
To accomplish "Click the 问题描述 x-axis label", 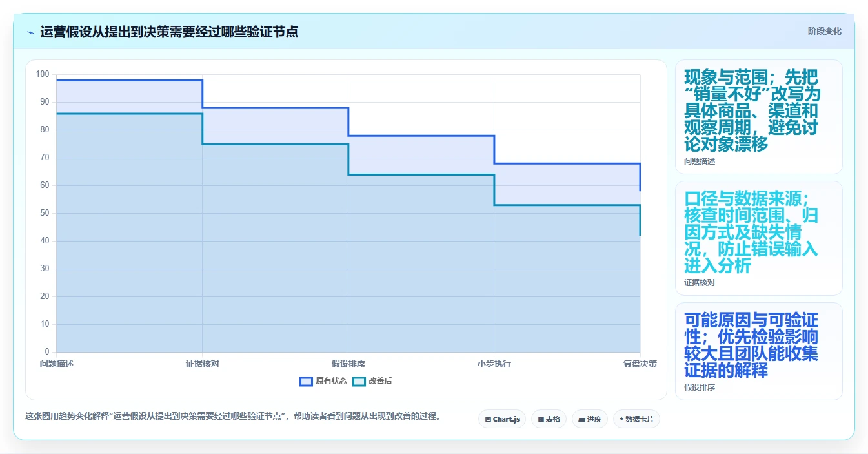I will 57,364.
